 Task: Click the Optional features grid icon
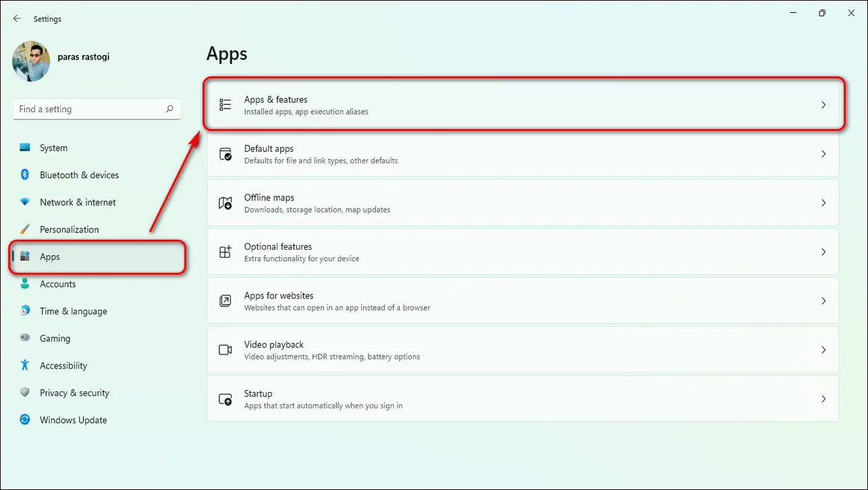tap(225, 252)
